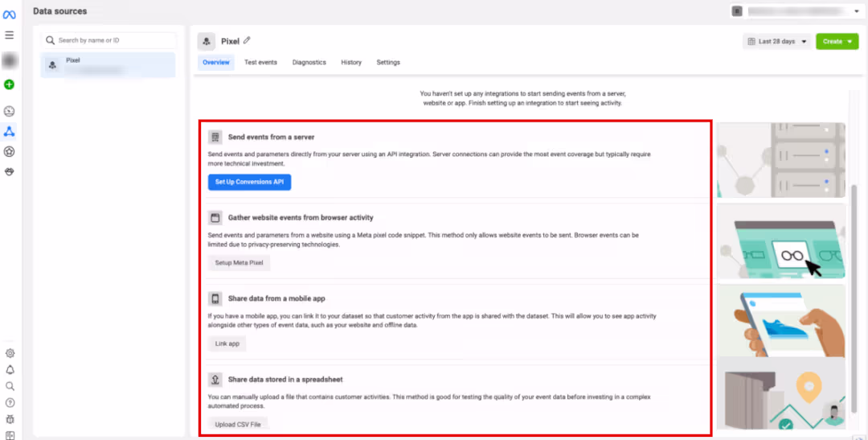Open the business account selector dropdown

click(x=796, y=11)
